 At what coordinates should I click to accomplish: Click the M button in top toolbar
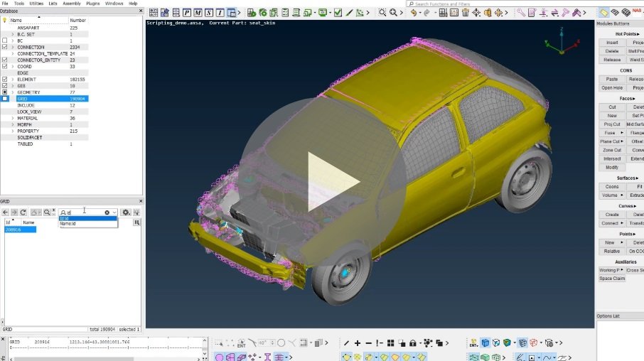point(198,12)
